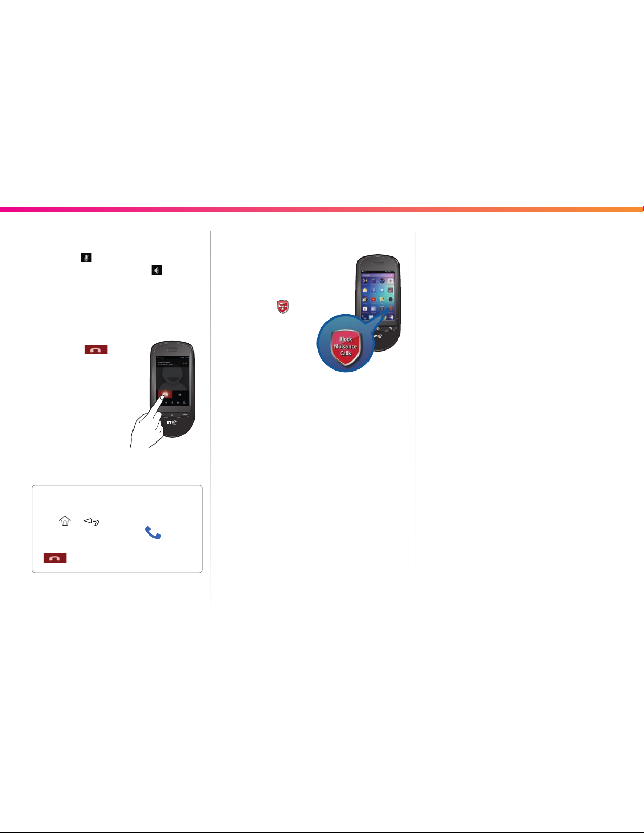Tap the Twitter bird app on the phone screen
The height and width of the screenshot is (833, 644).
(382, 290)
